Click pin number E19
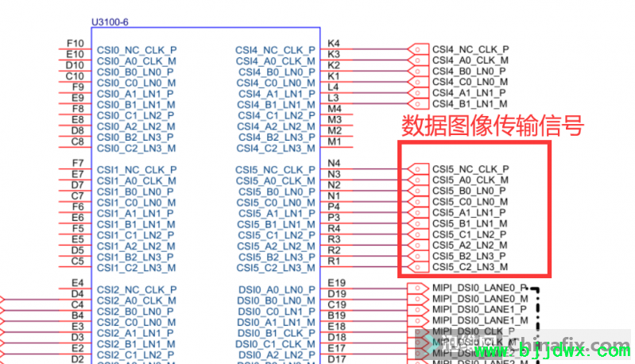The image size is (635, 364). (x=336, y=283)
